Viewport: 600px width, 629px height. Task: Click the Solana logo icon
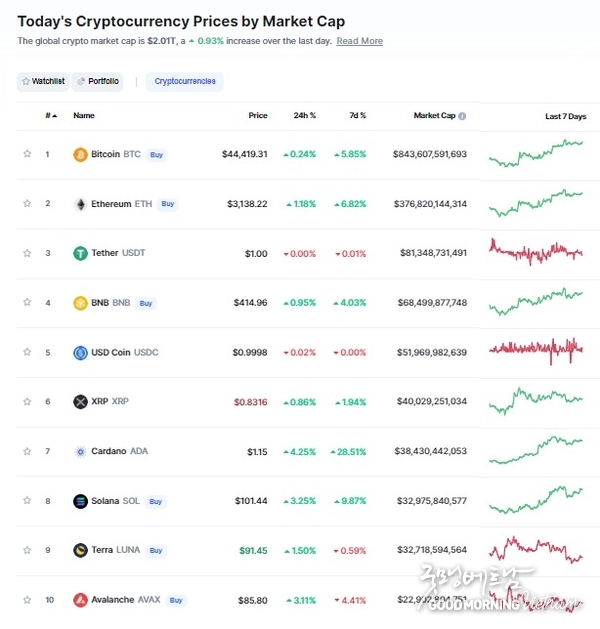(x=80, y=501)
